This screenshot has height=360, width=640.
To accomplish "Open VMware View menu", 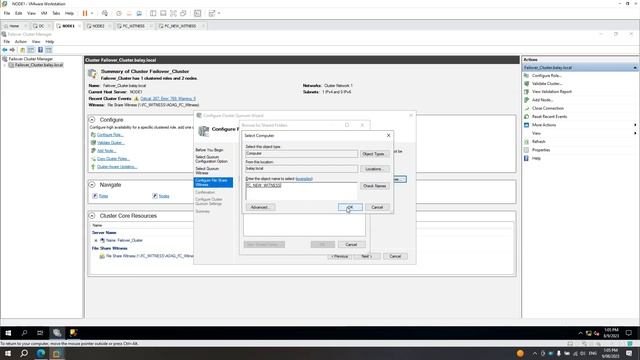I will (31, 13).
